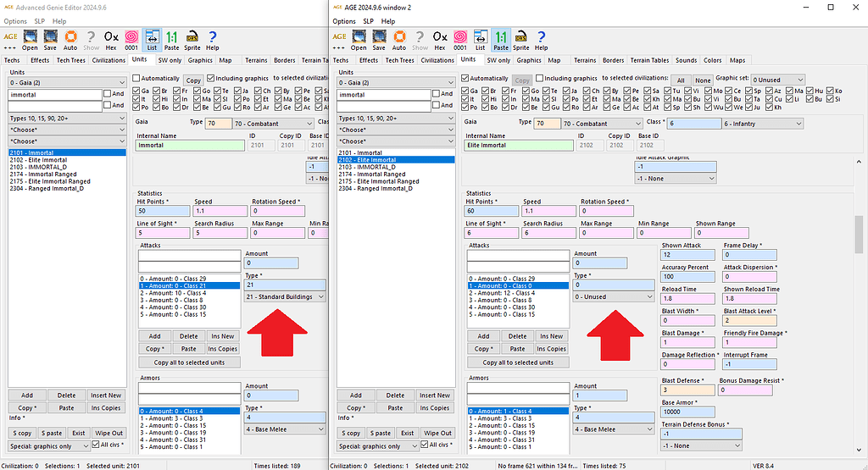Click the None civilizations button in window 2

coord(704,80)
